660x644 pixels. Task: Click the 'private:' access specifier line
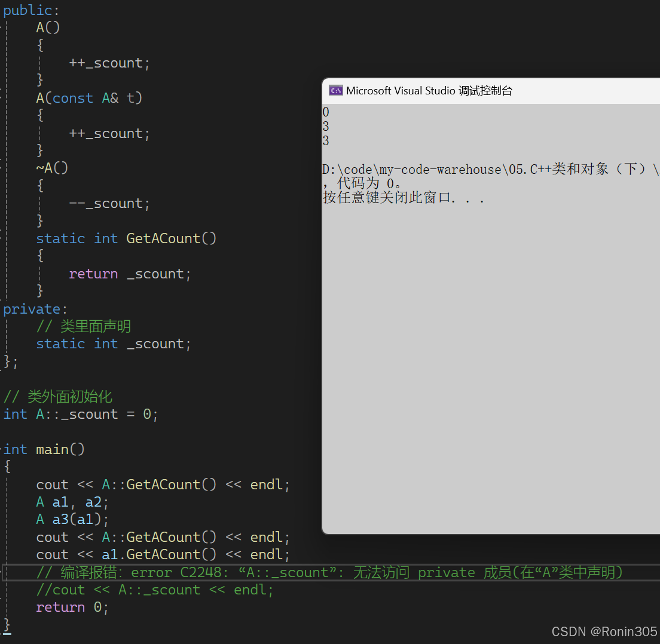pyautogui.click(x=35, y=309)
